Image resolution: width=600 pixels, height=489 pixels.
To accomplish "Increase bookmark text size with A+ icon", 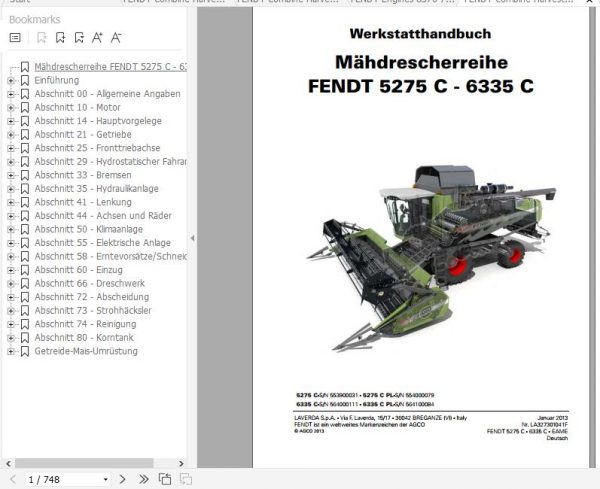I will pos(97,37).
